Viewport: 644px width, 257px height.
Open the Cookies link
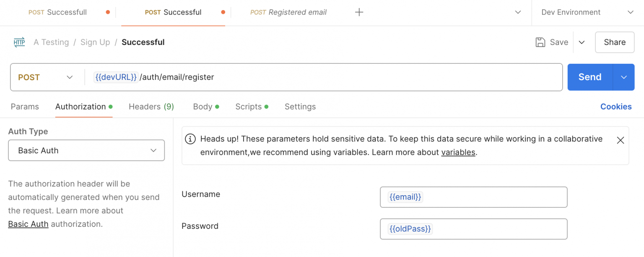pos(615,107)
